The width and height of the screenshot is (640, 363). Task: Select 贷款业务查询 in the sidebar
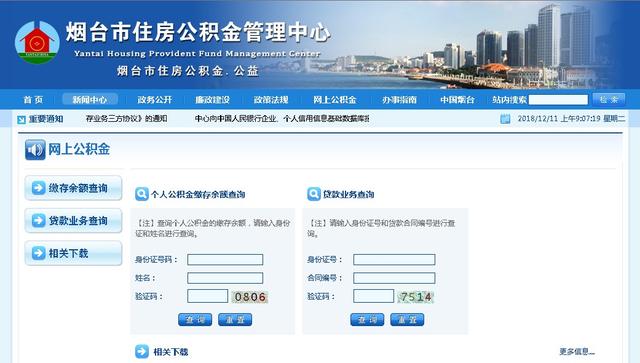[x=73, y=220]
